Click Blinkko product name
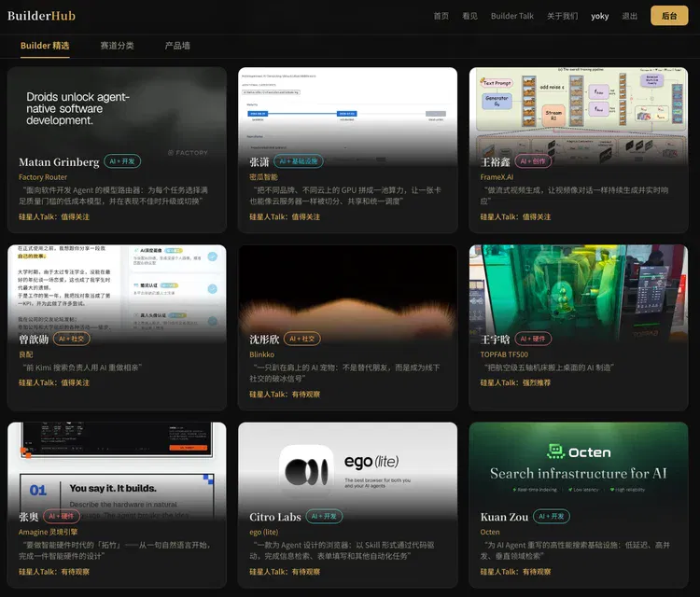This screenshot has height=597, width=700. click(261, 354)
